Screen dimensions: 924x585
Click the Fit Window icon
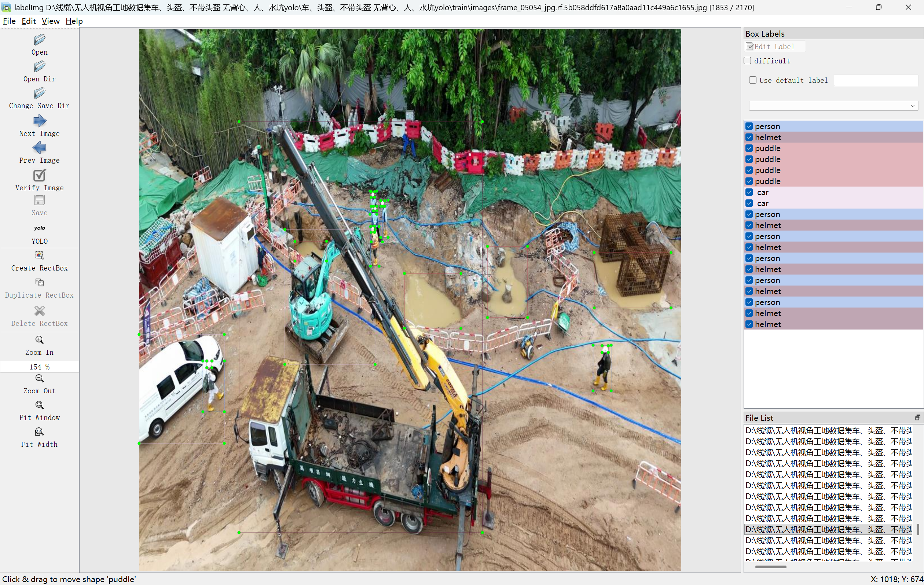click(39, 405)
